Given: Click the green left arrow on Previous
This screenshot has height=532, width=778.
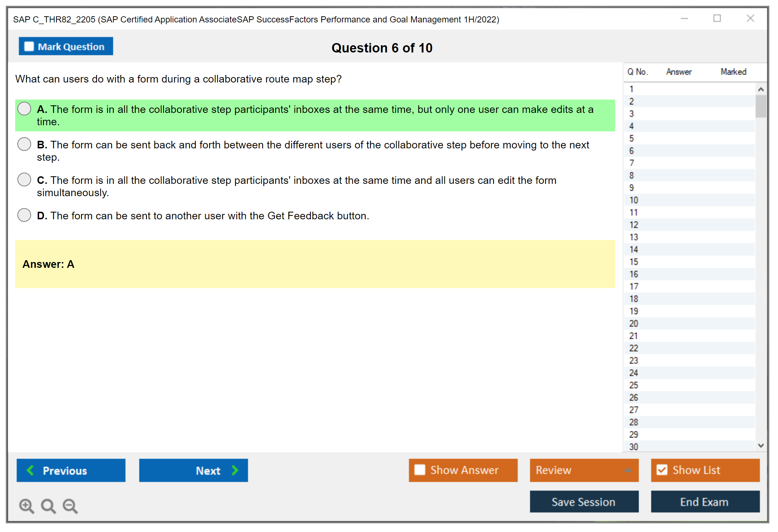Looking at the screenshot, I should [30, 470].
